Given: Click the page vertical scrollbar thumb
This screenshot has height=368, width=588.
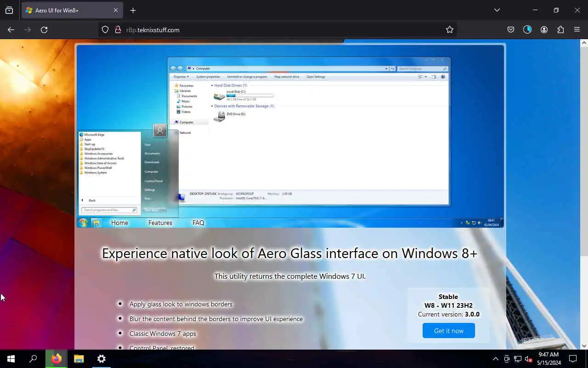Looking at the screenshot, I should tap(584, 152).
